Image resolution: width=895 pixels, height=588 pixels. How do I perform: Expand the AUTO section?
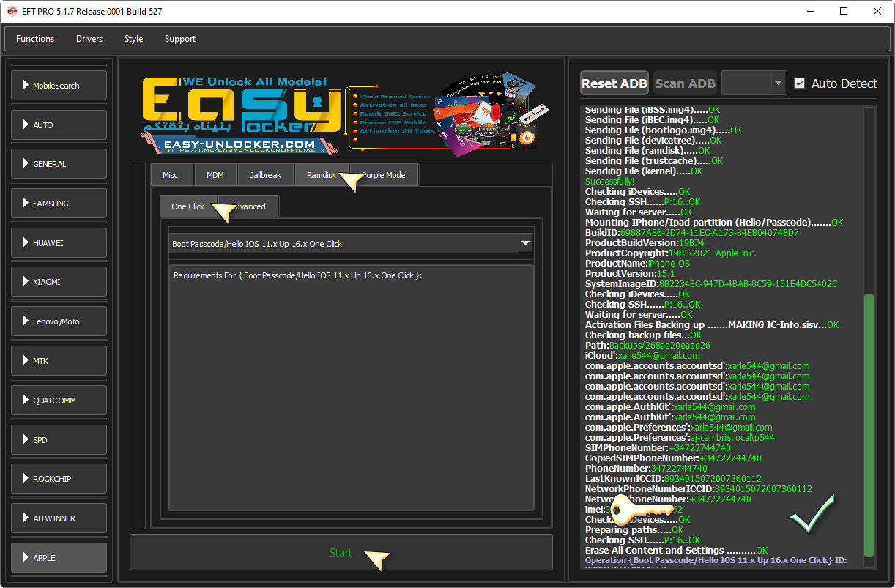[59, 125]
